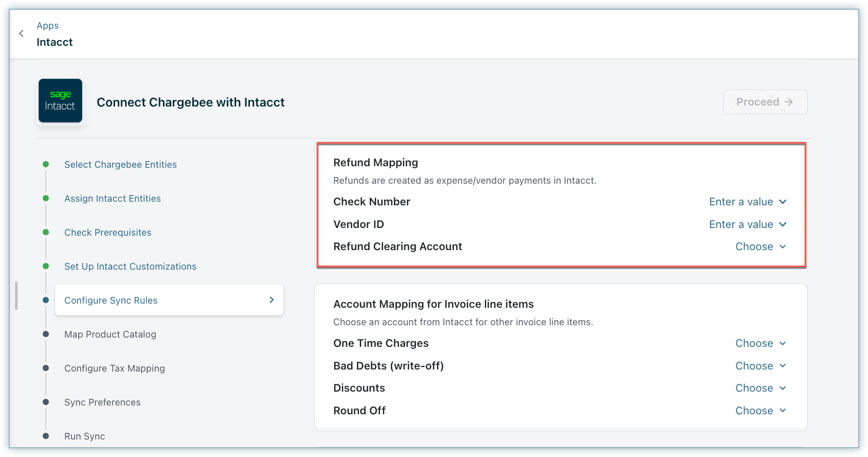Go to Assign Intacct Entities step
The image size is (868, 457).
(x=112, y=199)
